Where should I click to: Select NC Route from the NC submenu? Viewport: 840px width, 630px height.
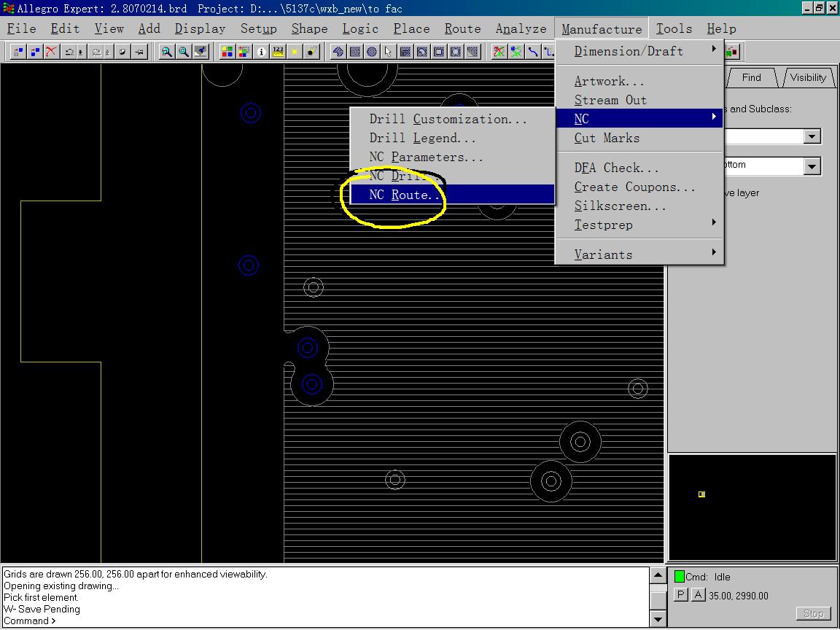point(452,195)
